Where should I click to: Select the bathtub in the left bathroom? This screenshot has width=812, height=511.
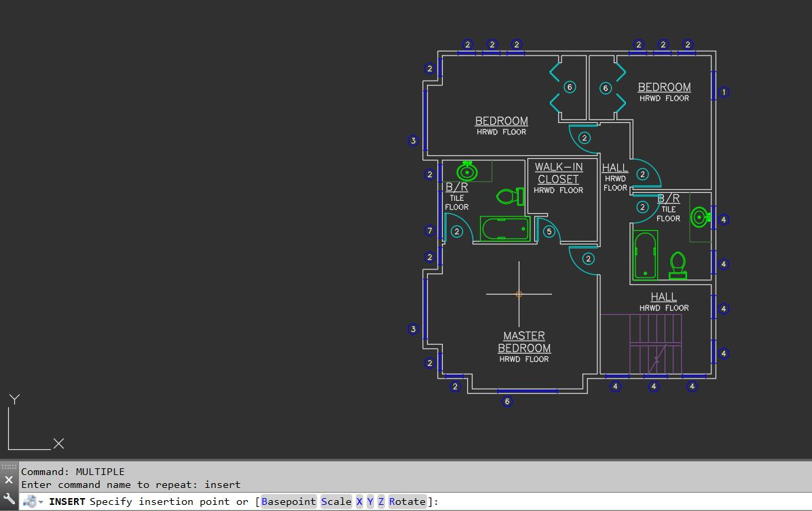click(504, 229)
